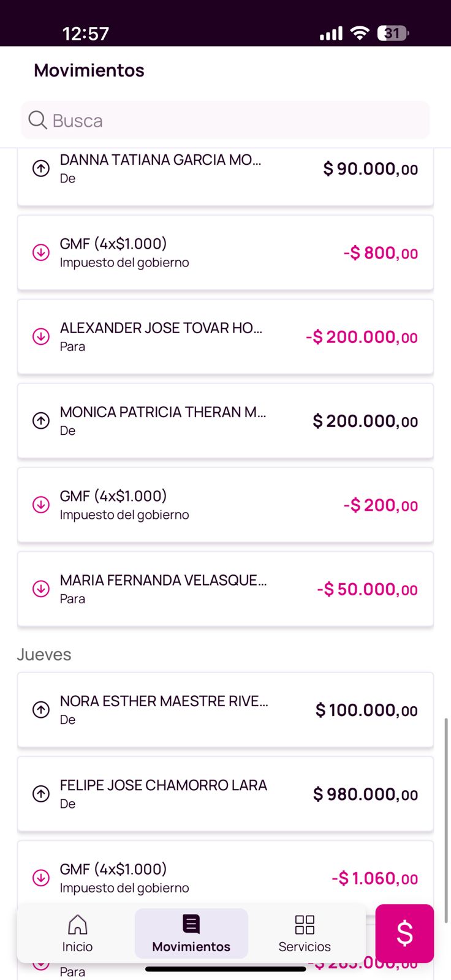Click the Inicio house icon
The image size is (451, 980).
coord(77,924)
